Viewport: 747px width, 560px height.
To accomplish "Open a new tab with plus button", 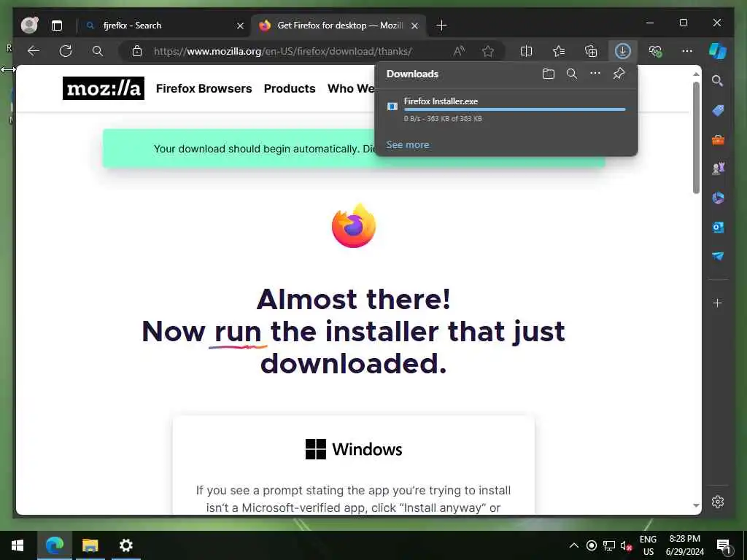I will point(441,26).
